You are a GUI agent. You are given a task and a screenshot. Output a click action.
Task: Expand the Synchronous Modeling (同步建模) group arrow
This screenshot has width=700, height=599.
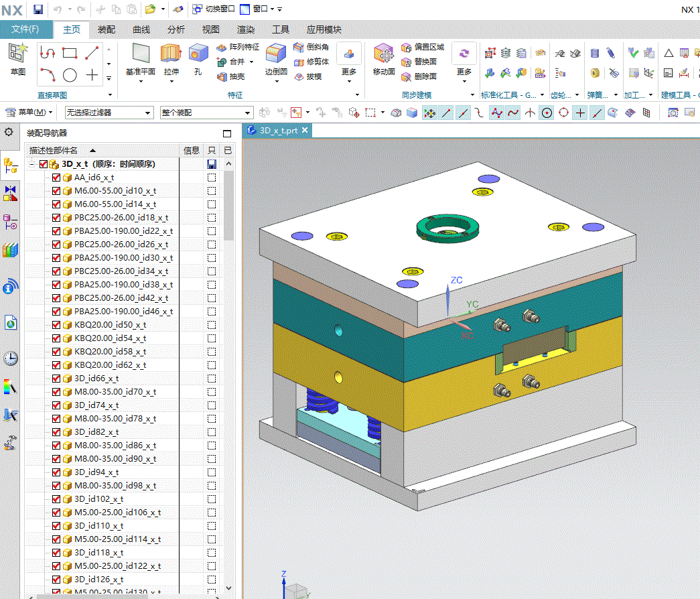click(472, 94)
